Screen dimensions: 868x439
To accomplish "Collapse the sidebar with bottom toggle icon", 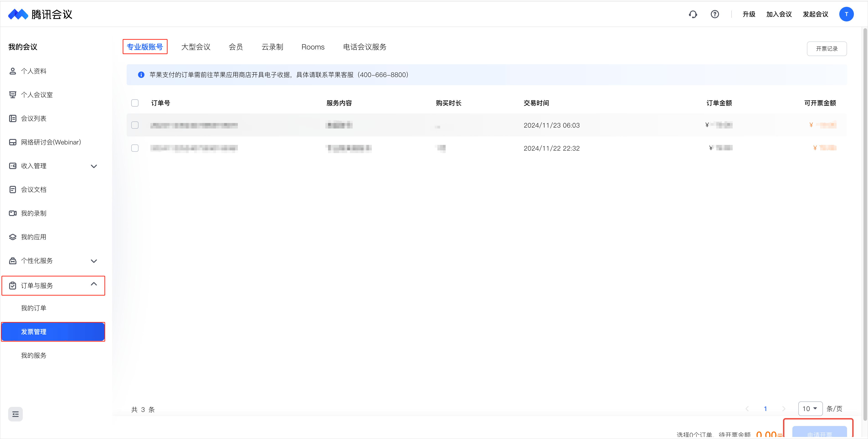I will [15, 414].
